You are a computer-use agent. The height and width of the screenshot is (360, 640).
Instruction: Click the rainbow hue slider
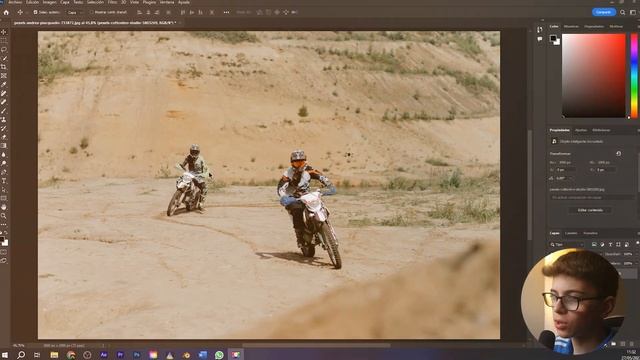tap(634, 76)
